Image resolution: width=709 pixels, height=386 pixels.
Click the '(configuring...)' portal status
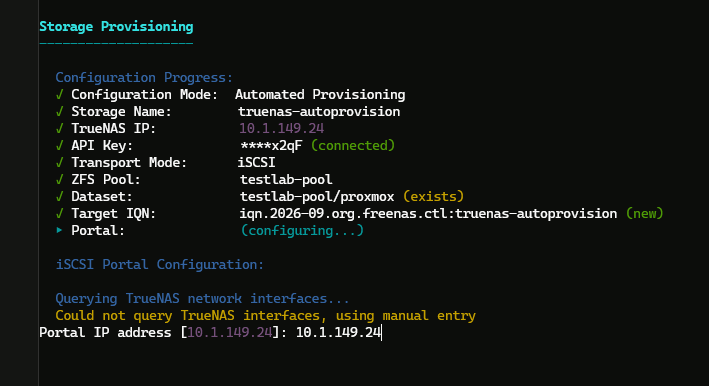(x=303, y=231)
